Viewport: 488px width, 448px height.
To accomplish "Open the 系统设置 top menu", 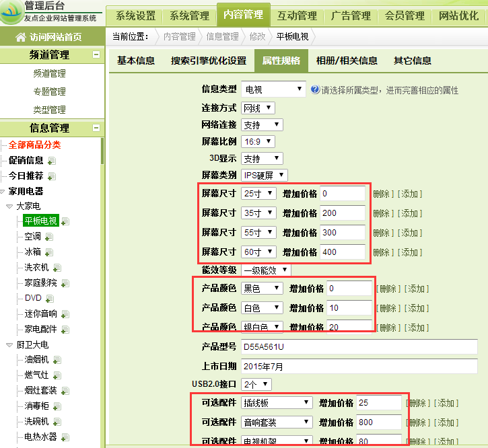I will coord(135,15).
